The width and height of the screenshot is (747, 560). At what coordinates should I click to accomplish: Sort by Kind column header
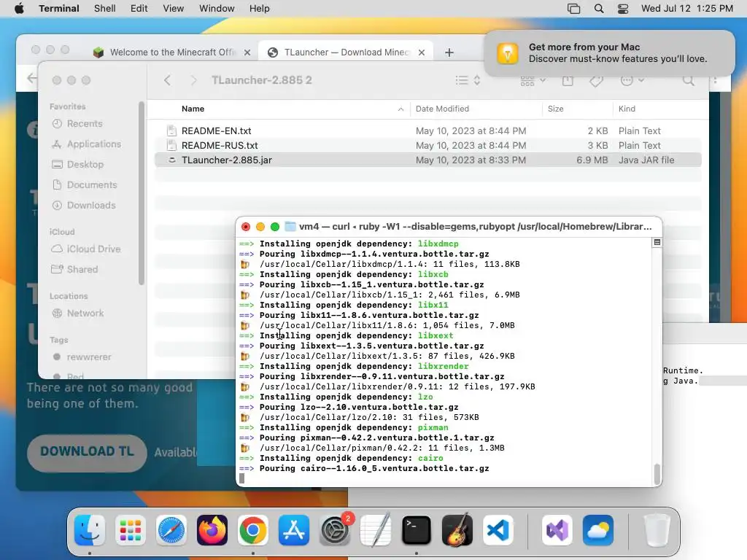pos(627,109)
